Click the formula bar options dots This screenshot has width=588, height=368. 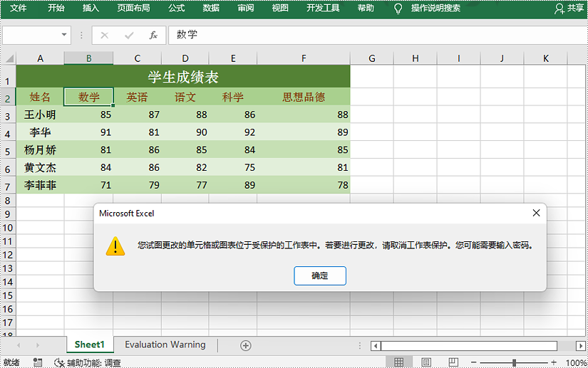[x=81, y=35]
